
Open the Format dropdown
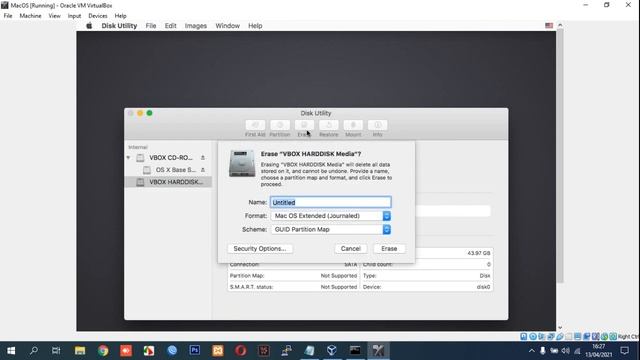[331, 216]
